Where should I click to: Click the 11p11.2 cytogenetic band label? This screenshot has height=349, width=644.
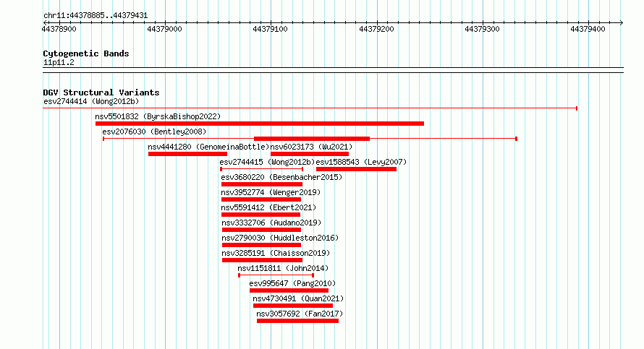59,62
